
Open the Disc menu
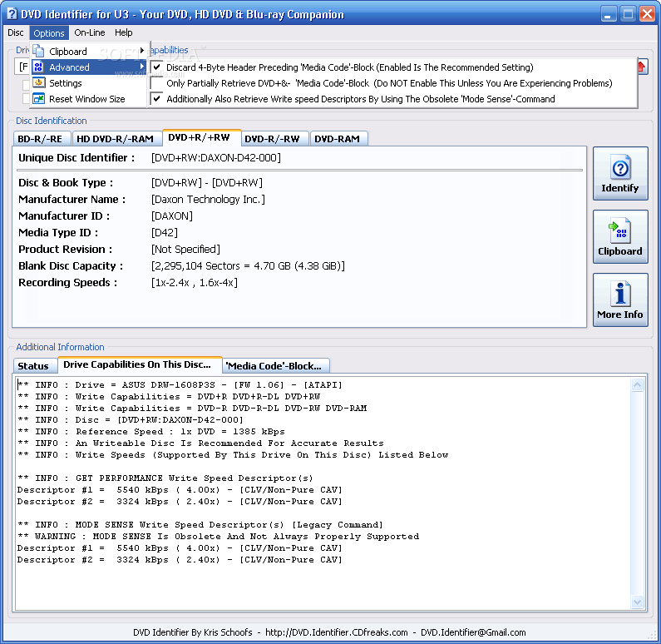click(16, 32)
